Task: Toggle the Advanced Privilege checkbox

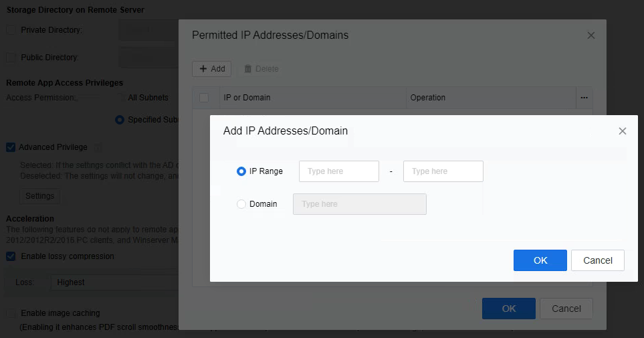Action: pyautogui.click(x=11, y=147)
